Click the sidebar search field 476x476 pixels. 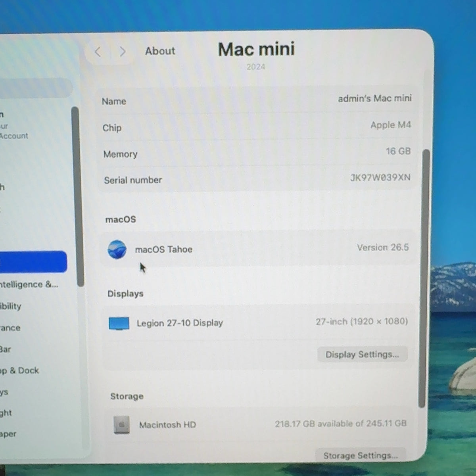(x=36, y=88)
